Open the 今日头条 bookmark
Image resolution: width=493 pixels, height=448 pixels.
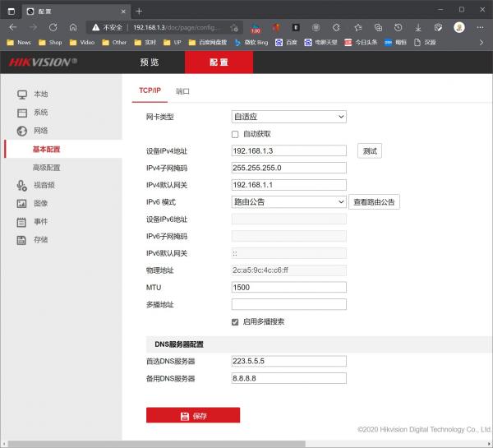(x=361, y=43)
